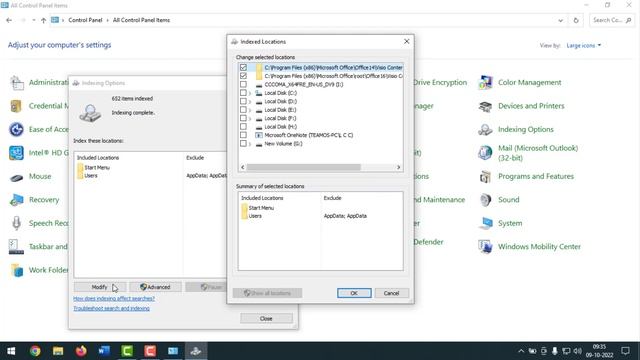This screenshot has height=360, width=640.
Task: Click the horizontal scrollbar thumb in locations list
Action: pyautogui.click(x=304, y=167)
